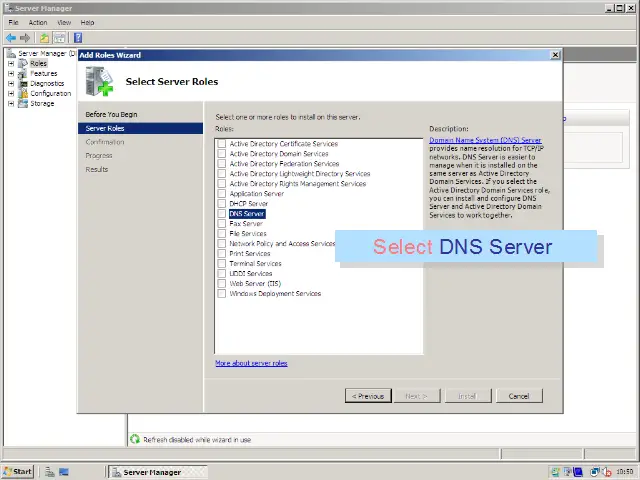
Task: Click the Show/Hide Console Tree icon
Action: (60, 37)
